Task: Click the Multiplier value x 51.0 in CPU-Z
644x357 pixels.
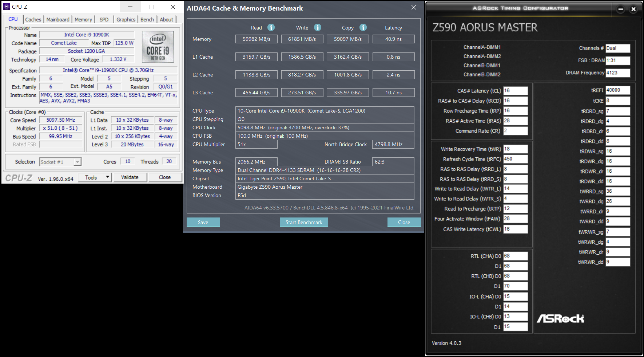Action: tap(61, 128)
